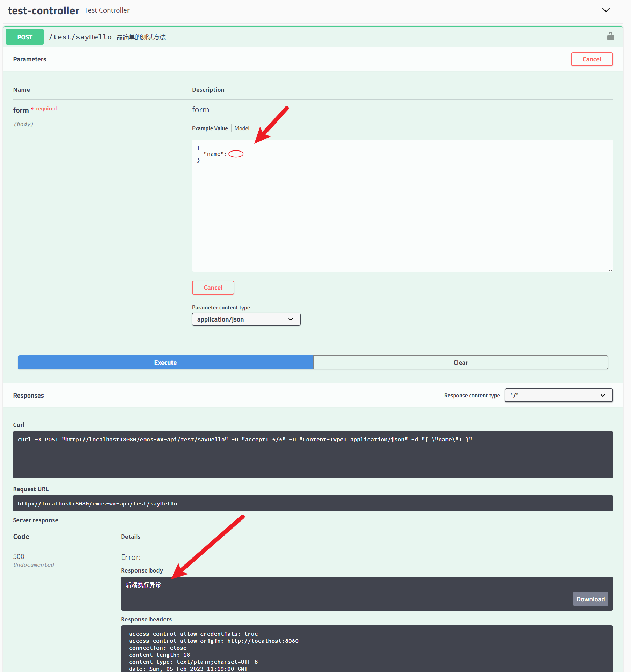Download the response body
This screenshot has height=672, width=631.
click(x=590, y=599)
